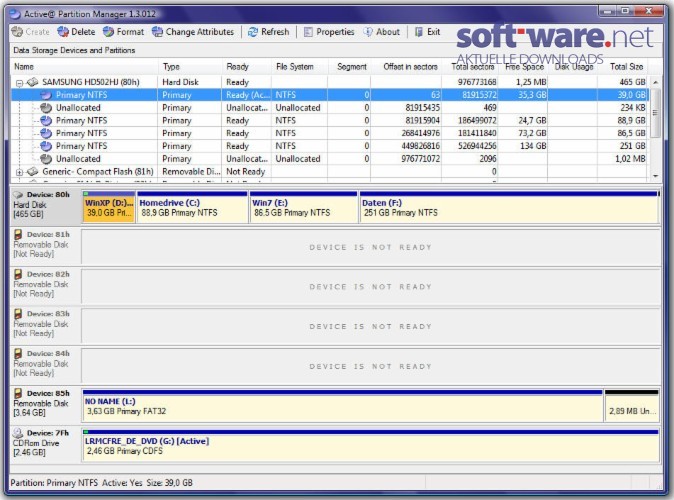Sort by the Ready column header
The height and width of the screenshot is (500, 674).
coord(247,67)
